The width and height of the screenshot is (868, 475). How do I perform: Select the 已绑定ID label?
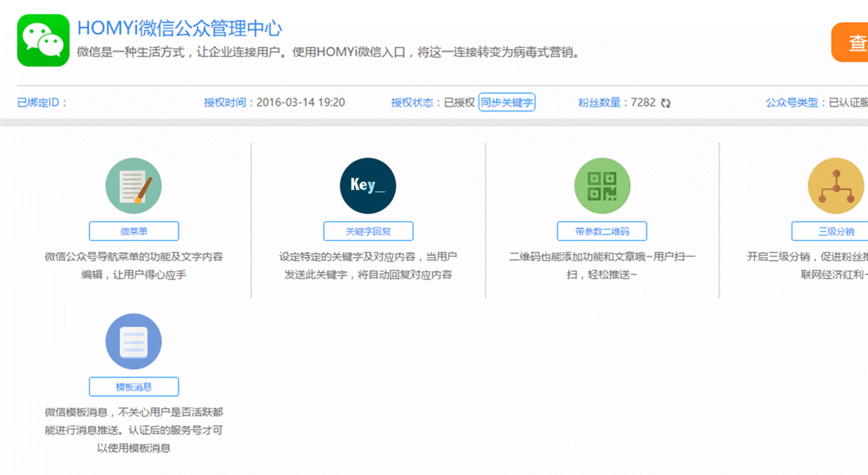pyautogui.click(x=43, y=103)
